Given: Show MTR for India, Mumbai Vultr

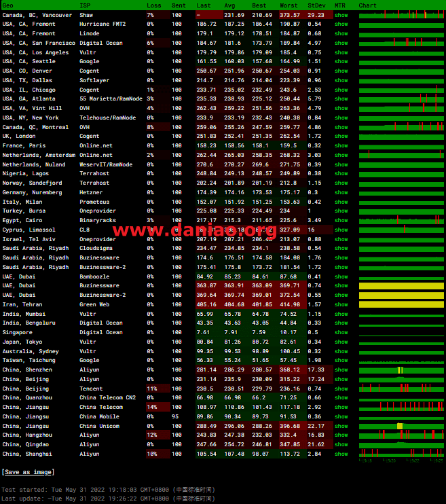Looking at the screenshot, I should click(341, 314).
